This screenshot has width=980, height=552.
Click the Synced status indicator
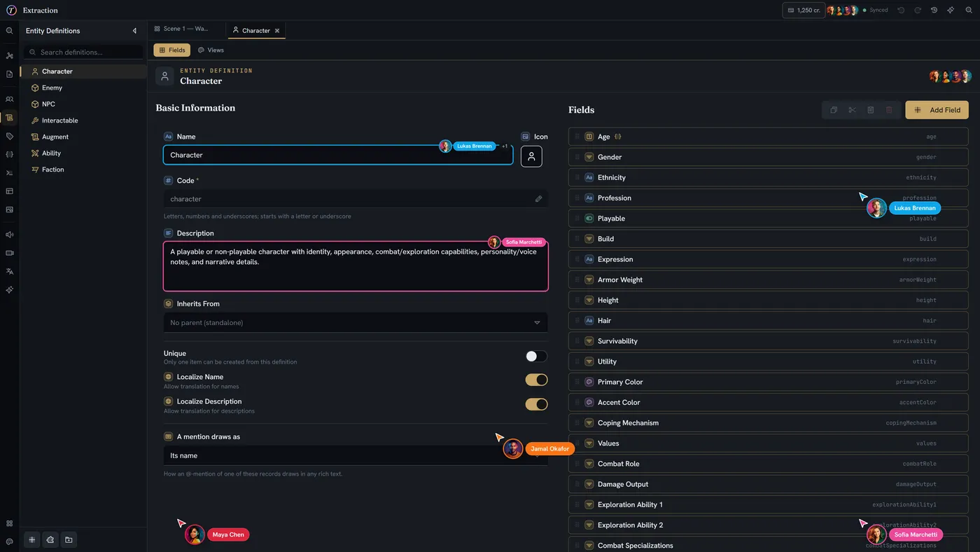(x=875, y=11)
